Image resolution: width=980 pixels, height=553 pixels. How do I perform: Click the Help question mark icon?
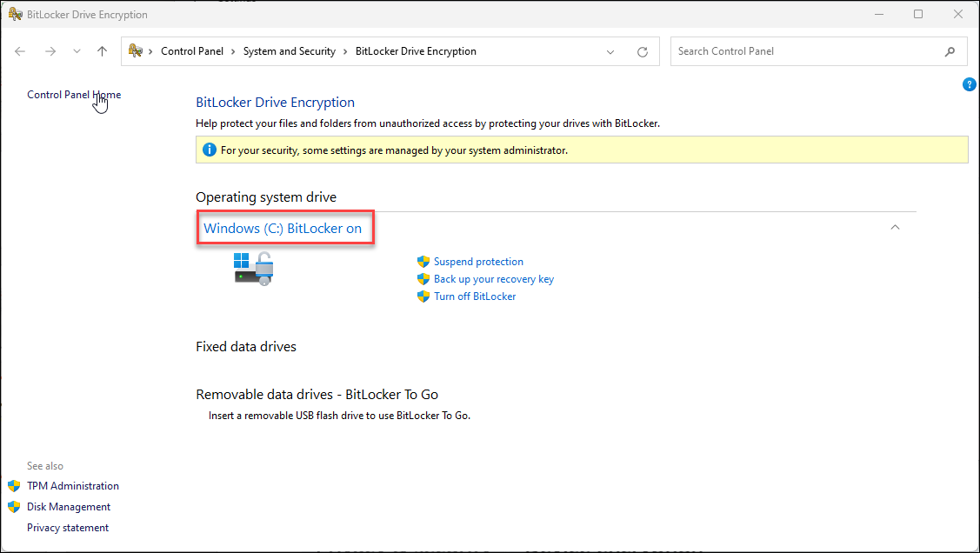point(970,84)
